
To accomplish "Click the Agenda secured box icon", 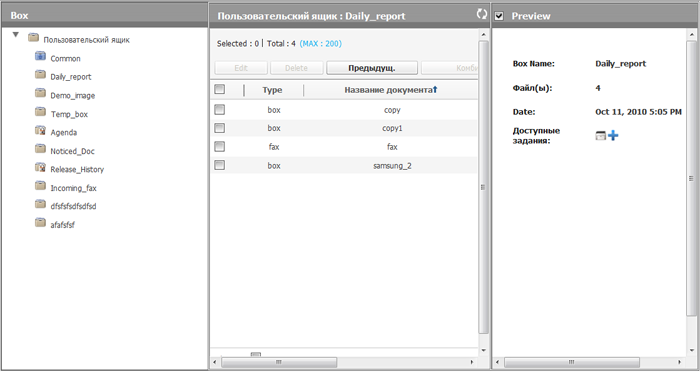I will pyautogui.click(x=40, y=130).
